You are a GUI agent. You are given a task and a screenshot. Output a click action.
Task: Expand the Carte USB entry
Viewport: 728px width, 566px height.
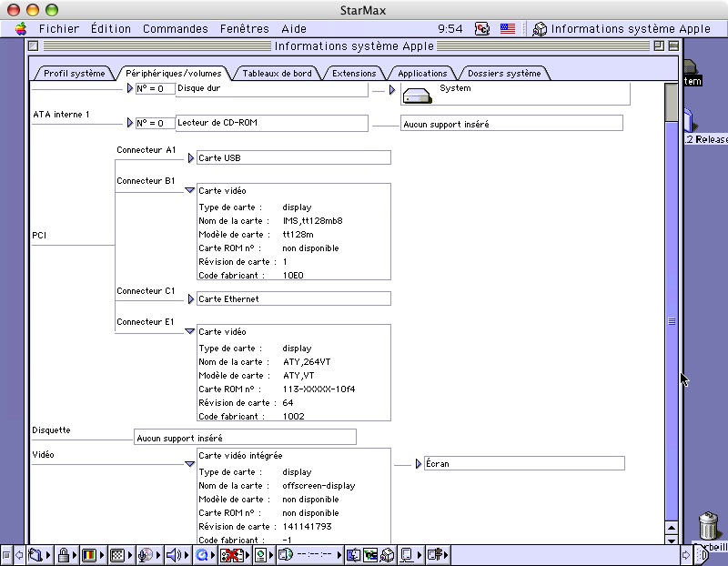191,158
